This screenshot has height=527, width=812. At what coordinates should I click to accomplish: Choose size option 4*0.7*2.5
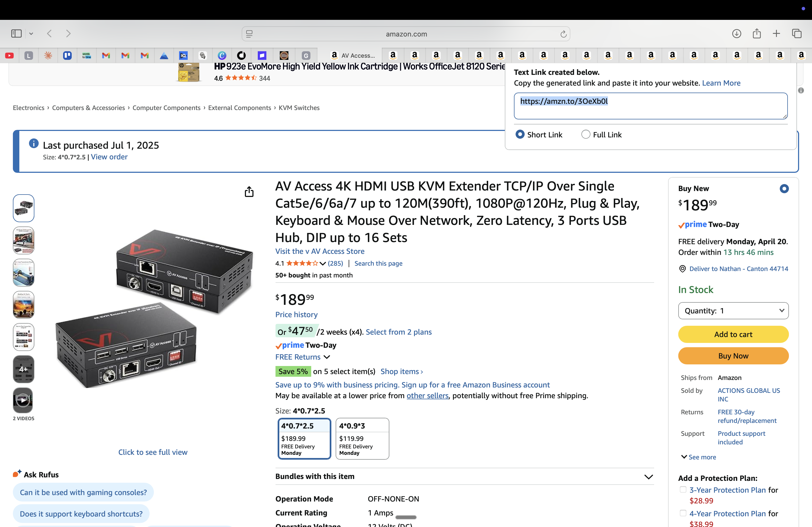point(304,439)
